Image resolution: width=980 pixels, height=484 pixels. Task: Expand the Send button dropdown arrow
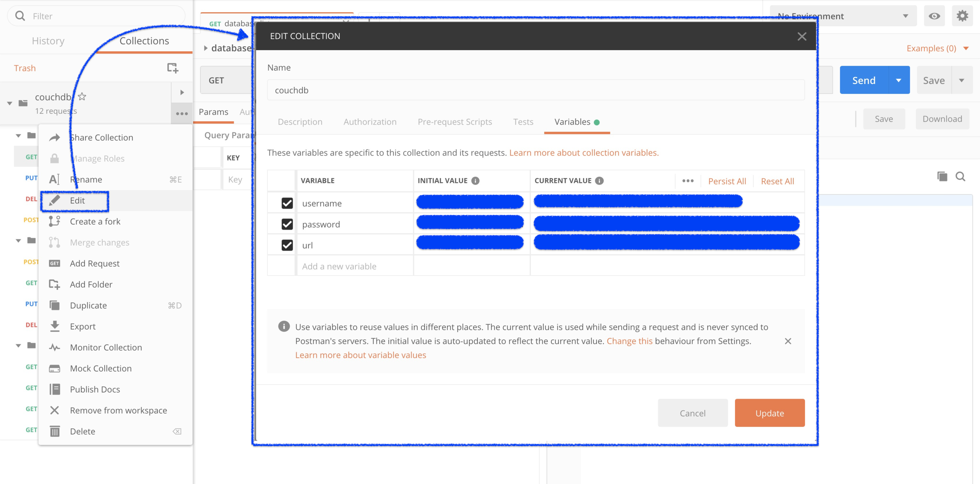coord(898,80)
